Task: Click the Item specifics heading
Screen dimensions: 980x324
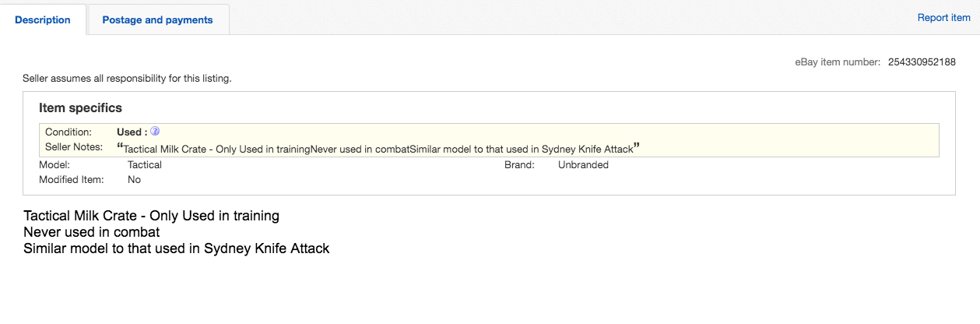Action: point(80,108)
